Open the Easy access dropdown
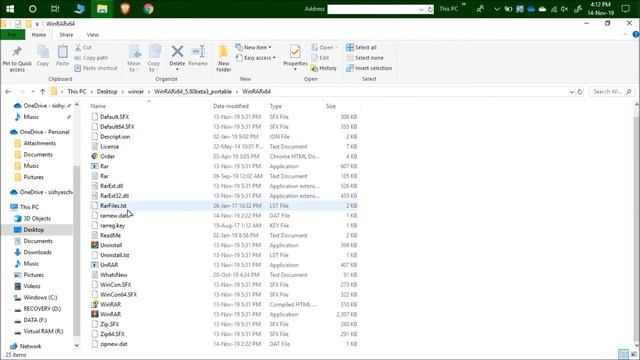Screen dimensions: 640x360 click(x=256, y=58)
